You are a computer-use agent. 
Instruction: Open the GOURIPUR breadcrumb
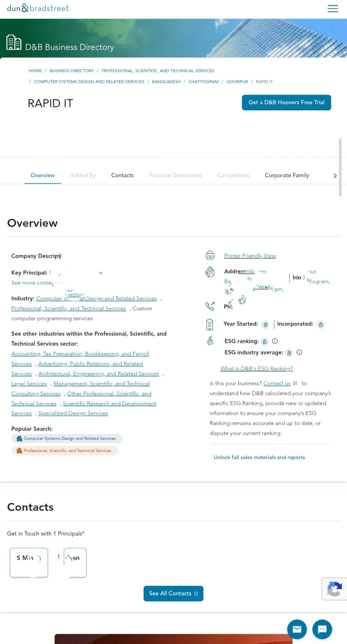click(237, 82)
